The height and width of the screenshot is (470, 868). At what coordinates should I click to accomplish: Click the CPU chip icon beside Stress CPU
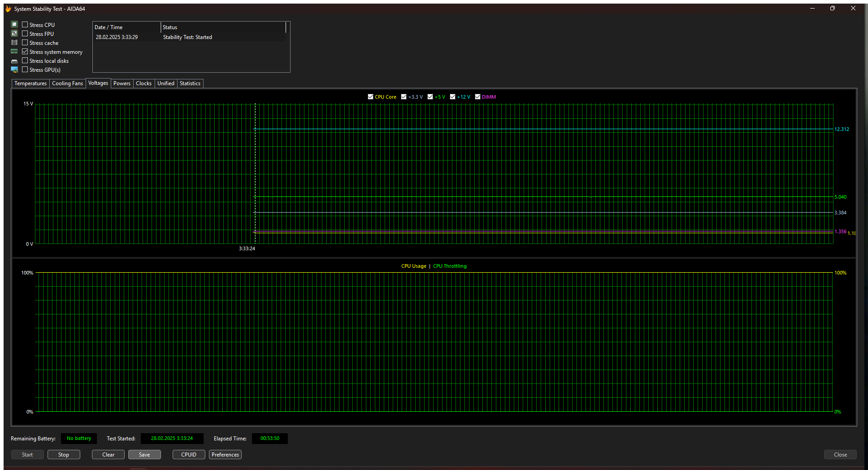click(x=14, y=25)
